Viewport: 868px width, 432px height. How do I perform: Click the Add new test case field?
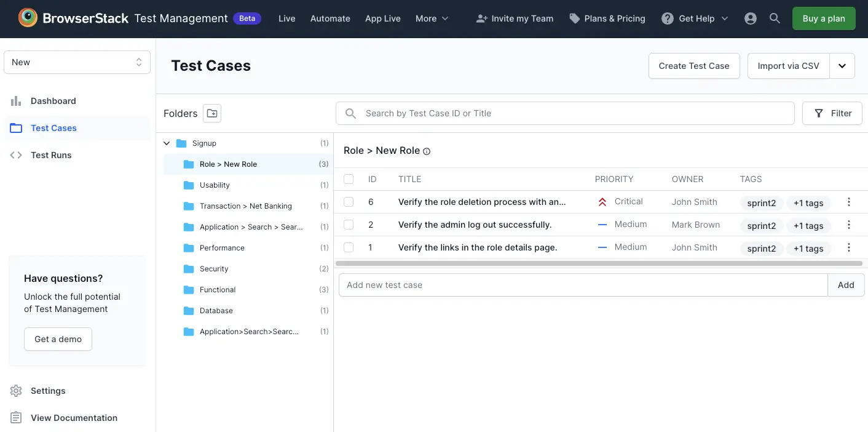(x=583, y=285)
